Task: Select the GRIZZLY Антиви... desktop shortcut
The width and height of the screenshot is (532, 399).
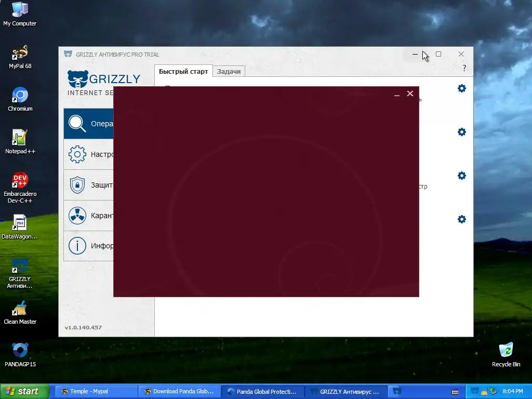Action: pyautogui.click(x=20, y=273)
